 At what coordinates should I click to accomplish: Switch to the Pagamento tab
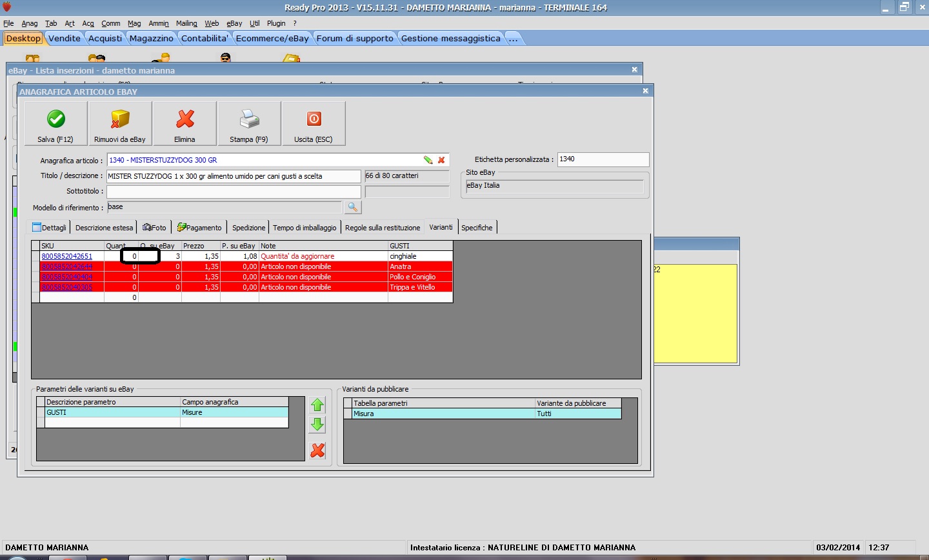click(x=199, y=228)
